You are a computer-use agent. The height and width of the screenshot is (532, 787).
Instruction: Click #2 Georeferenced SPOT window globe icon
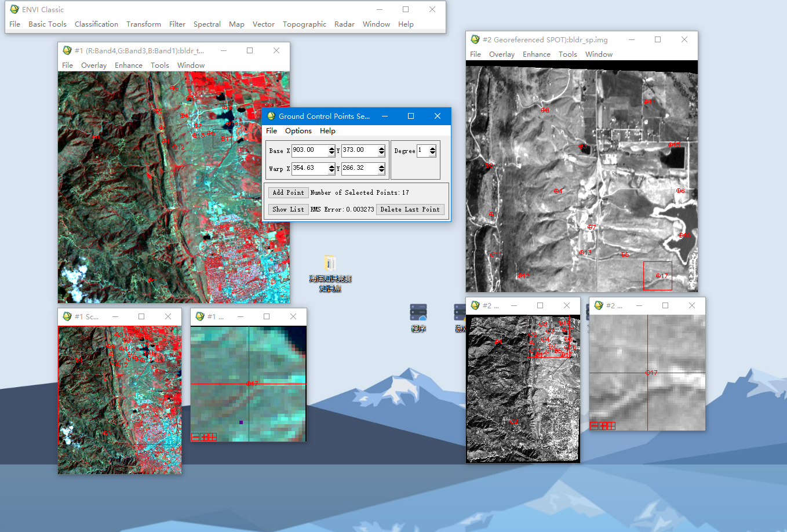click(x=475, y=39)
